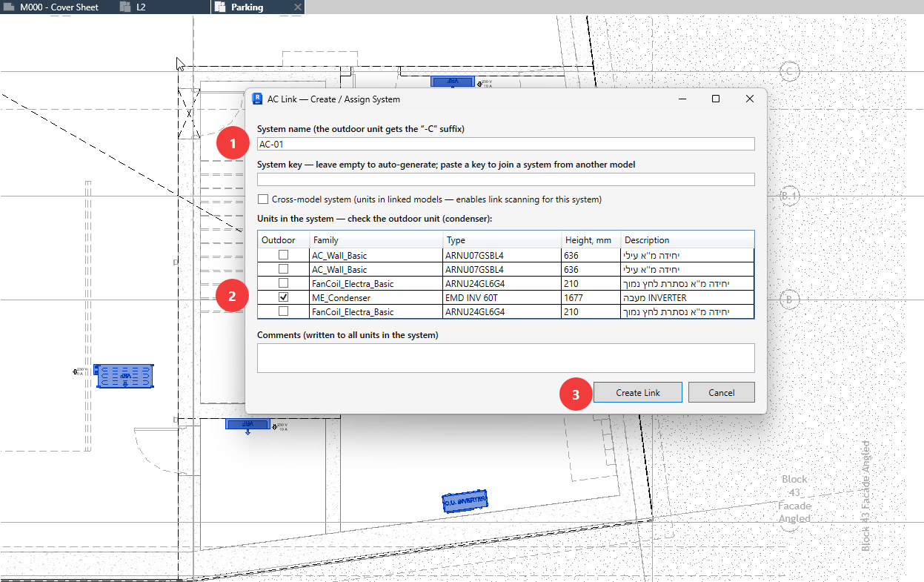Select the EMD INV 60T type cell

click(x=502, y=297)
